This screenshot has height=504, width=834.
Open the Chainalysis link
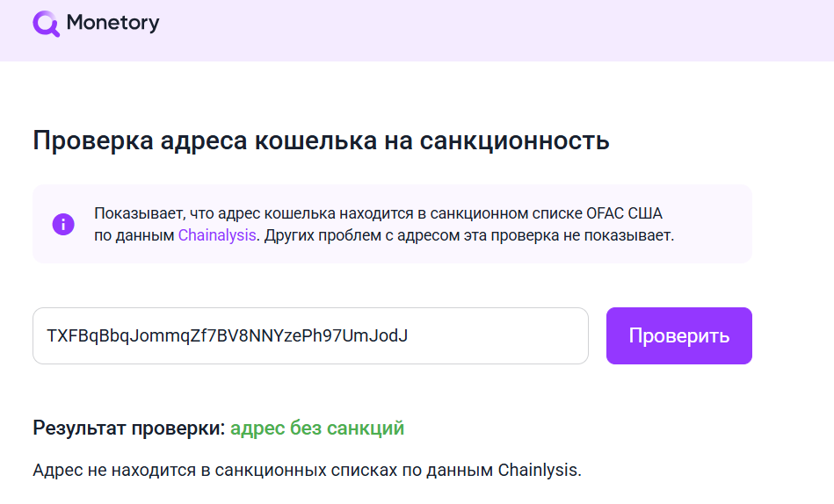217,235
